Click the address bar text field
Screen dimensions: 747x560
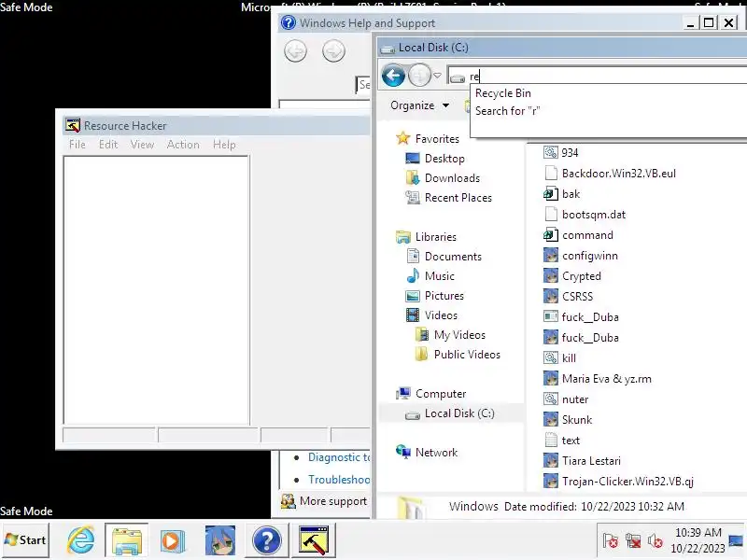597,76
